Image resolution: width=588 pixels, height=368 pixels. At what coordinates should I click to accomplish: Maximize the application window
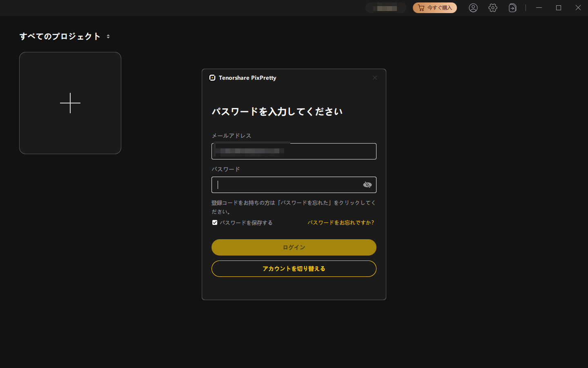[x=559, y=8]
